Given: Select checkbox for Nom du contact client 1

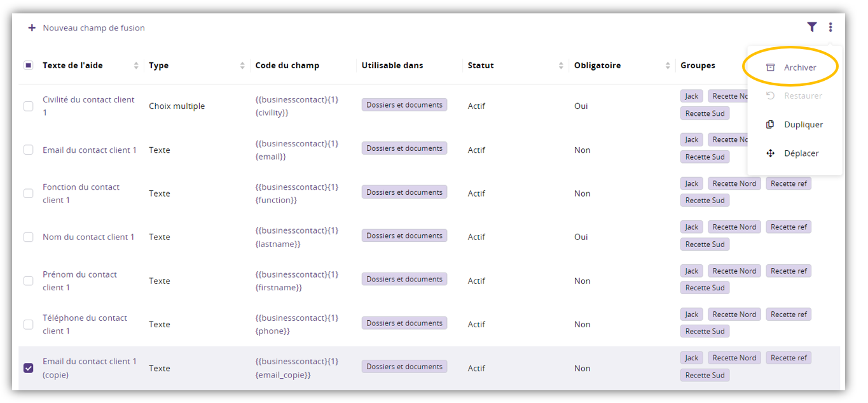Looking at the screenshot, I should coord(29,237).
